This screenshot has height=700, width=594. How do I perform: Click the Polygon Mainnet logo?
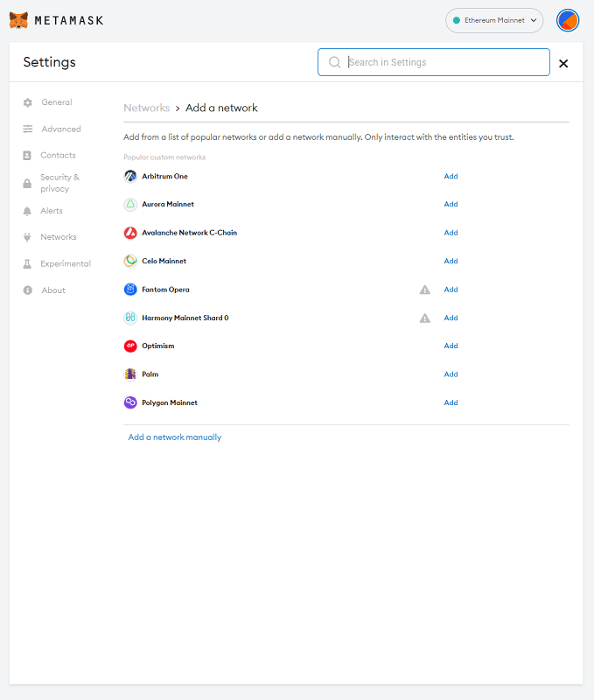(x=130, y=402)
